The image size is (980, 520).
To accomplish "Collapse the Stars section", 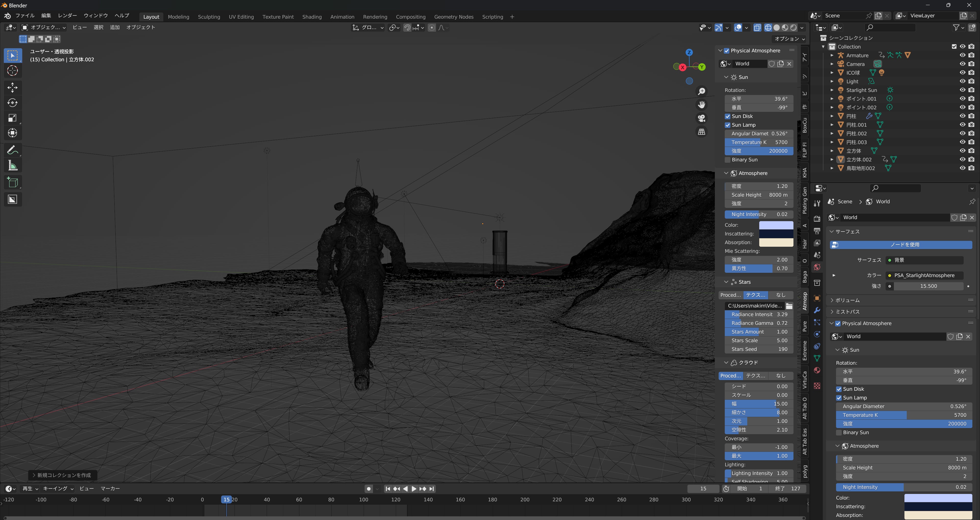I will tap(726, 282).
